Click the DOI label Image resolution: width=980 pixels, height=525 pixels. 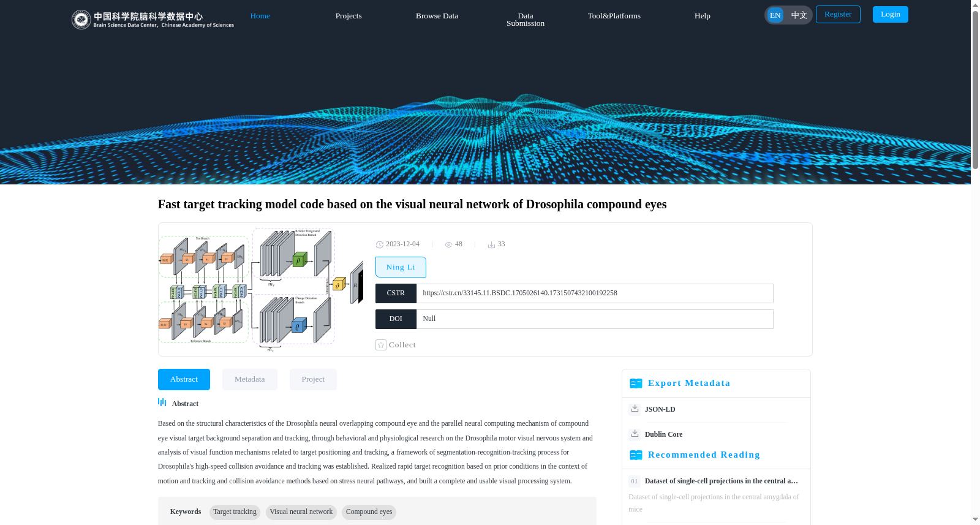pos(396,319)
